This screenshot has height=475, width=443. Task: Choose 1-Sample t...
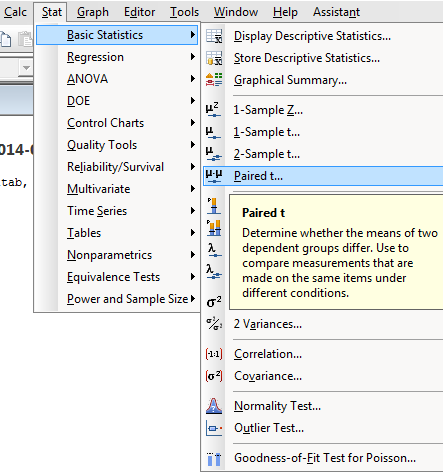point(323,132)
